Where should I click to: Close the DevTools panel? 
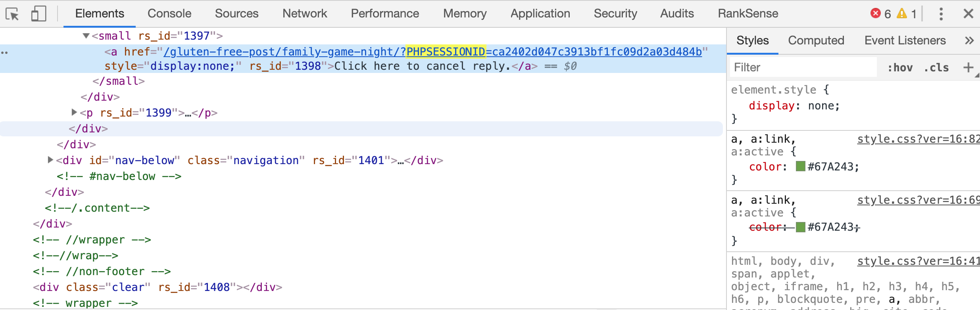pos(968,14)
